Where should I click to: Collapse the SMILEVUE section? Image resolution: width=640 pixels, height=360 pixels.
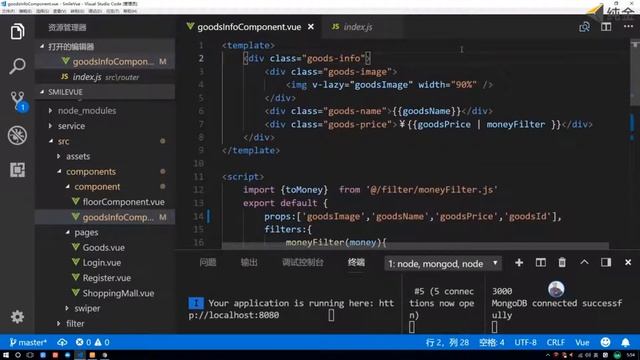[42, 92]
